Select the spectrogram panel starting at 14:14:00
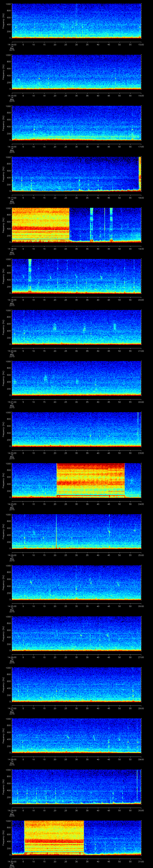This screenshot has width=153, height=868. click(x=77, y=21)
